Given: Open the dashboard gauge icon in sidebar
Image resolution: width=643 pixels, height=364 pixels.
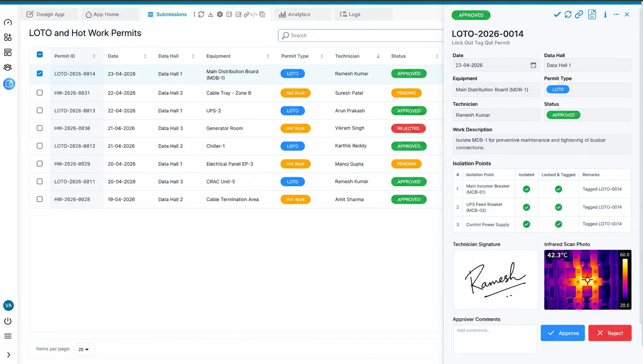Looking at the screenshot, I should [x=8, y=22].
